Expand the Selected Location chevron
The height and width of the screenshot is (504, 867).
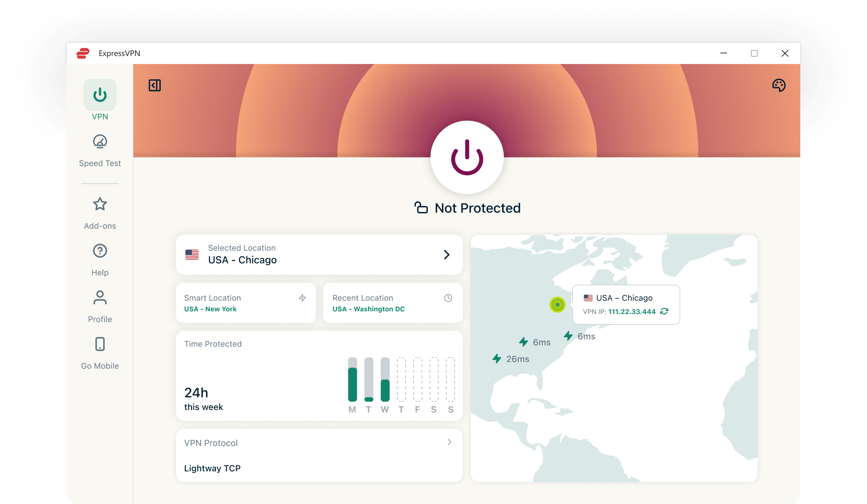point(446,255)
